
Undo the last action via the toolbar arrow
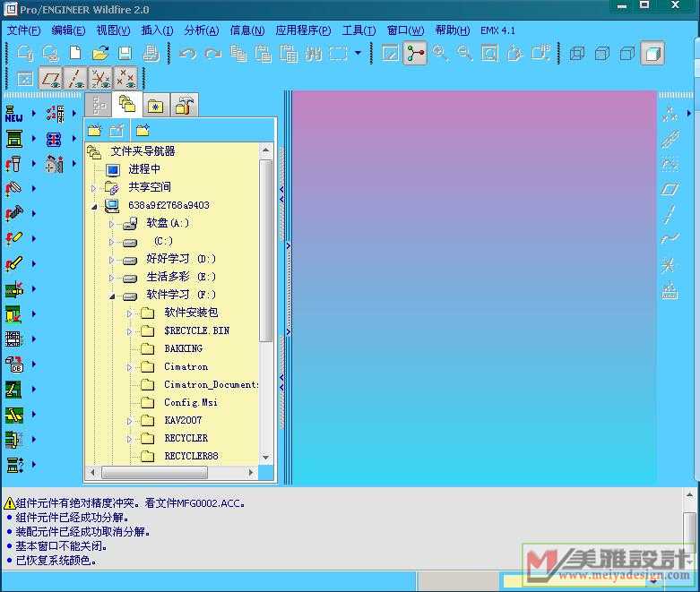coord(187,54)
